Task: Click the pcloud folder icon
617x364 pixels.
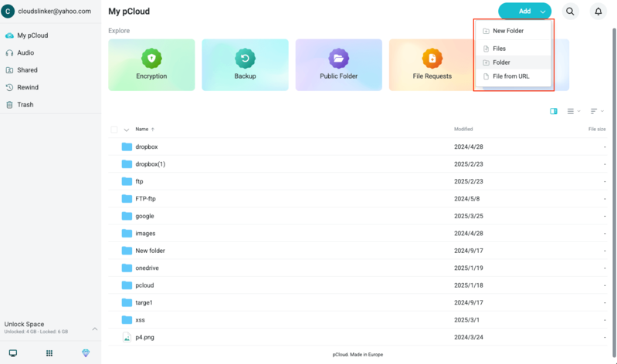Action: (x=127, y=285)
